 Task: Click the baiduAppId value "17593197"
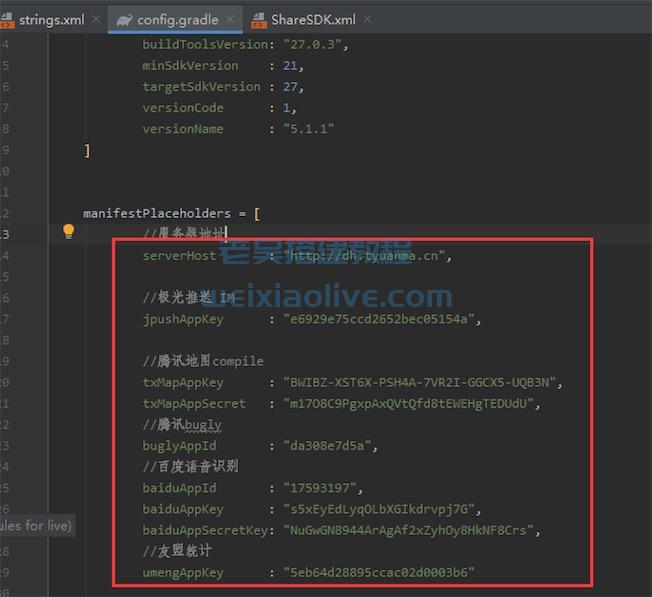click(320, 488)
